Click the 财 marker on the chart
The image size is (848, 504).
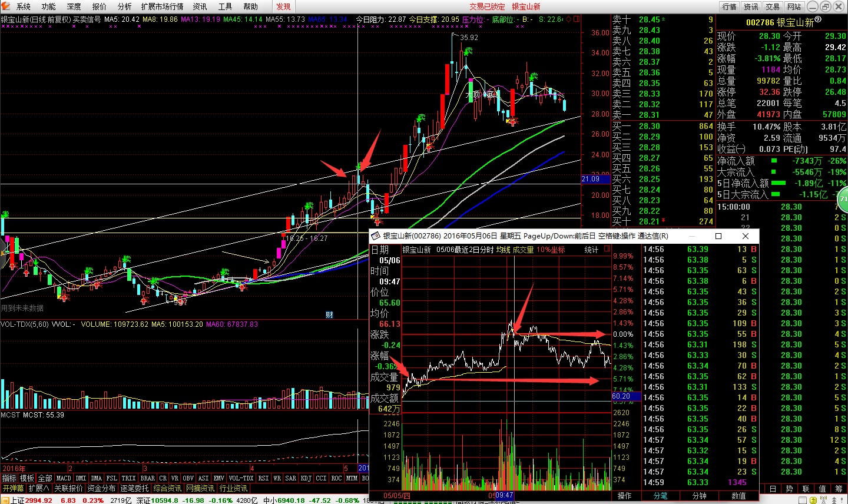[329, 315]
